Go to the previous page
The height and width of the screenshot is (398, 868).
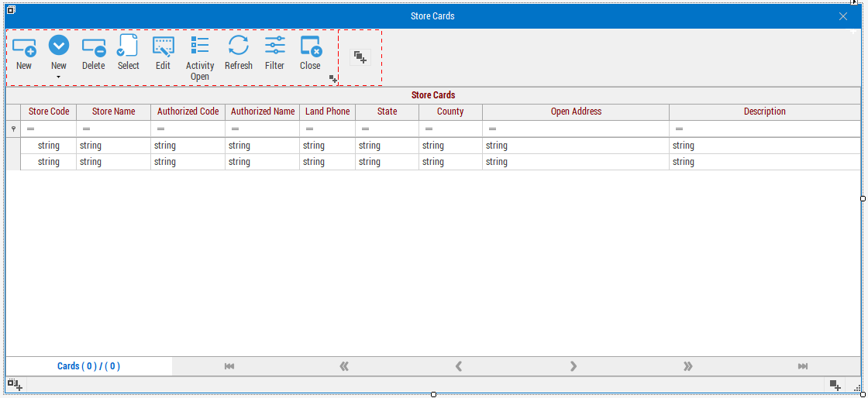coord(458,366)
